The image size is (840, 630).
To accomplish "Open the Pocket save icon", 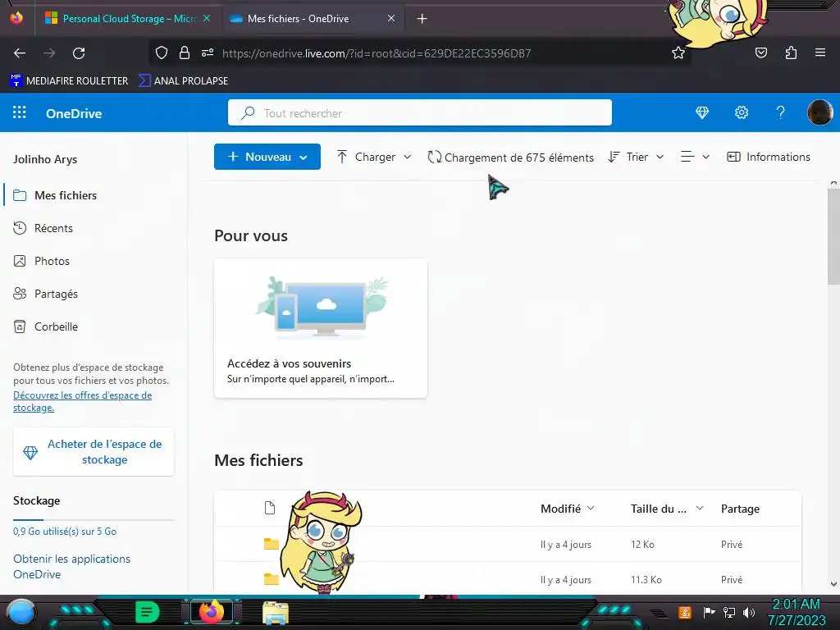I will 760,52.
